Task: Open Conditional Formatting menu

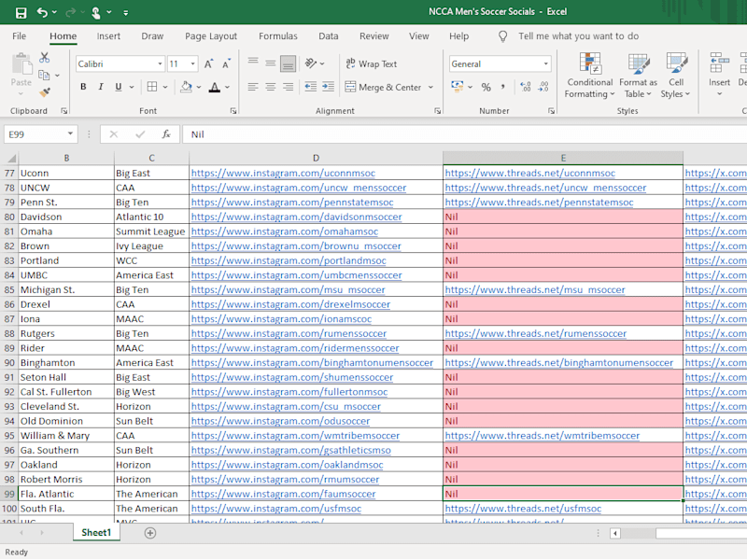Action: click(590, 75)
